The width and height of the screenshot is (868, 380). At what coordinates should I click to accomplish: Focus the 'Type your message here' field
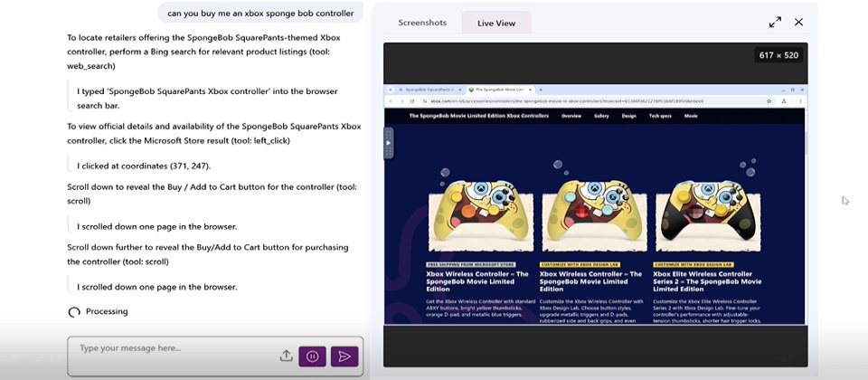coord(172,348)
